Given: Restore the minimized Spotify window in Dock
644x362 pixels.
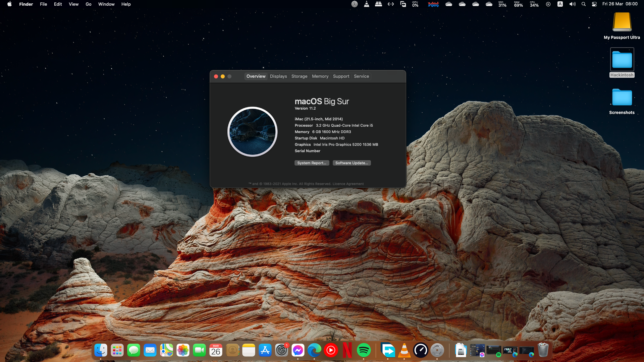Looking at the screenshot, I should [x=494, y=351].
